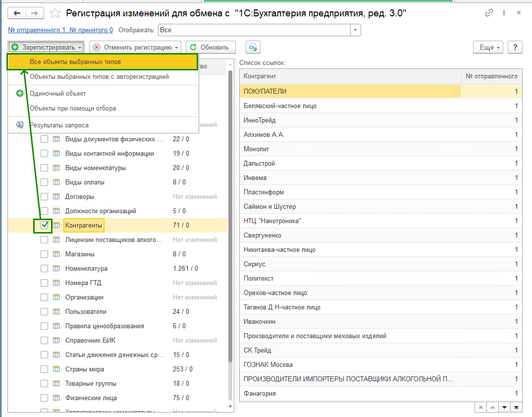Expand the Зарегистрировать dropdown button
The width and height of the screenshot is (532, 417).
click(x=46, y=47)
